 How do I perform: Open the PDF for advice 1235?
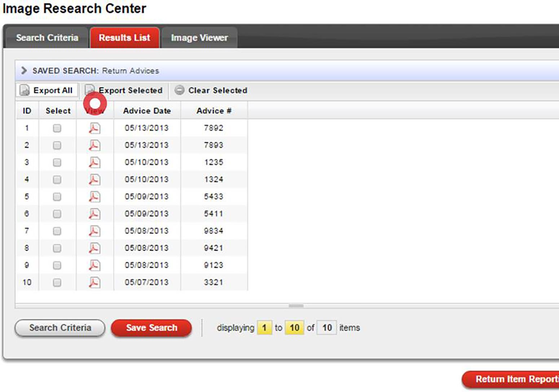94,162
